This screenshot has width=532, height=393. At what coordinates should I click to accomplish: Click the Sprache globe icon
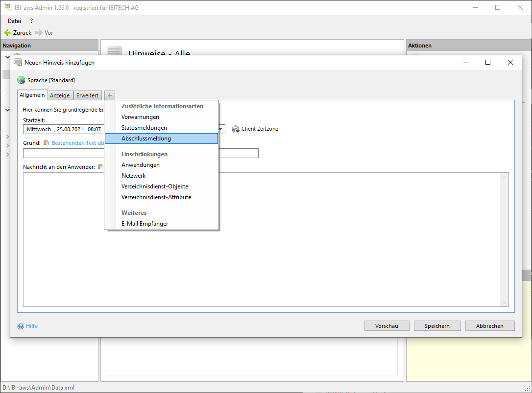click(x=21, y=80)
